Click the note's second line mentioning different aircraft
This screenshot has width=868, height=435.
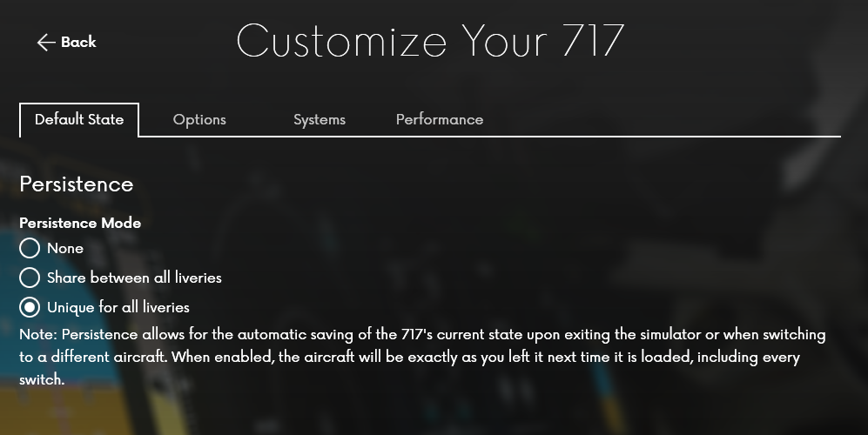(410, 357)
